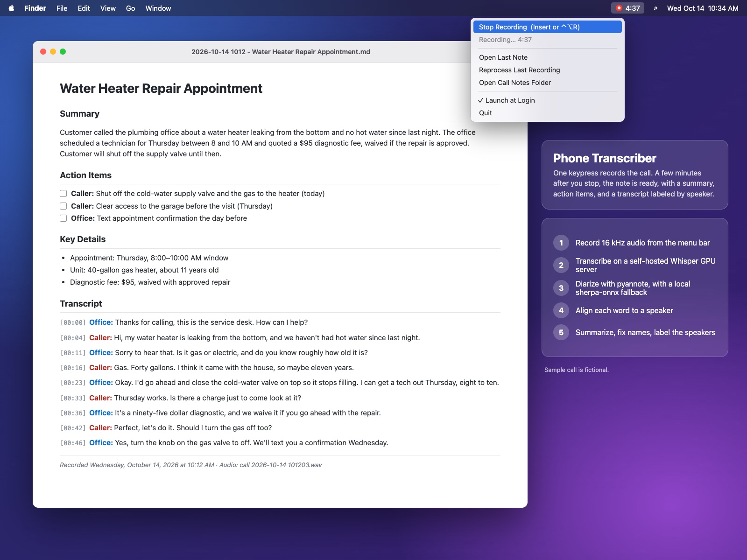747x560 pixels.
Task: Click the Key Details heading
Action: point(83,239)
